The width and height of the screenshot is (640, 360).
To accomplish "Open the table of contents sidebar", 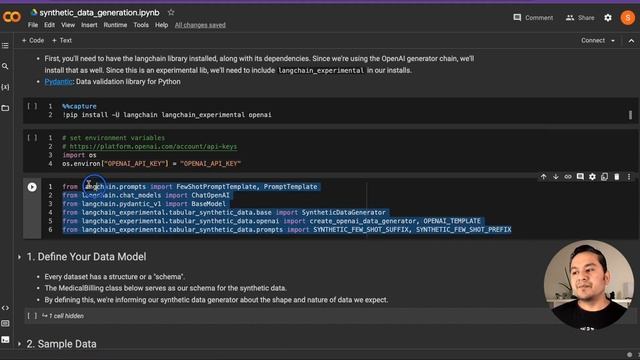I will click(x=5, y=46).
